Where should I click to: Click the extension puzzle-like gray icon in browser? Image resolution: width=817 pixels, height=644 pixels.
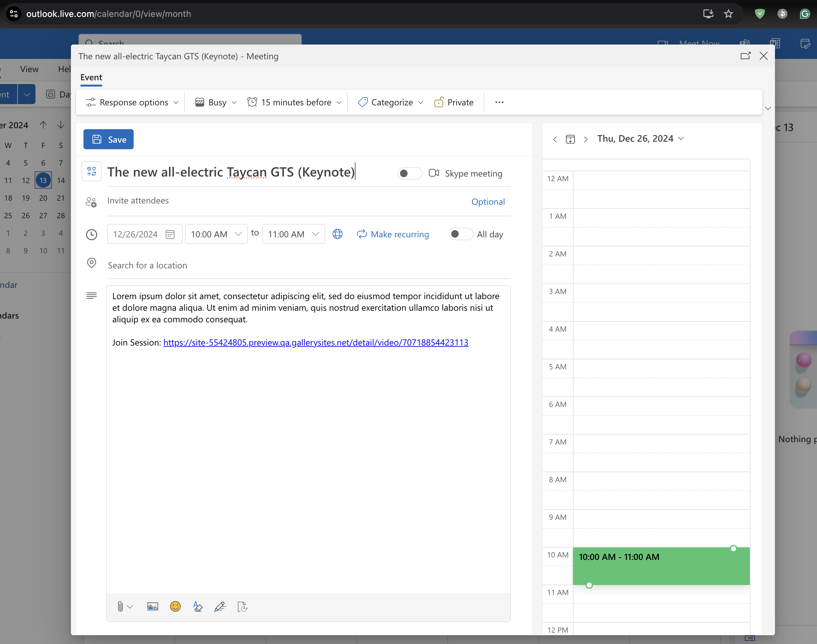coord(782,14)
